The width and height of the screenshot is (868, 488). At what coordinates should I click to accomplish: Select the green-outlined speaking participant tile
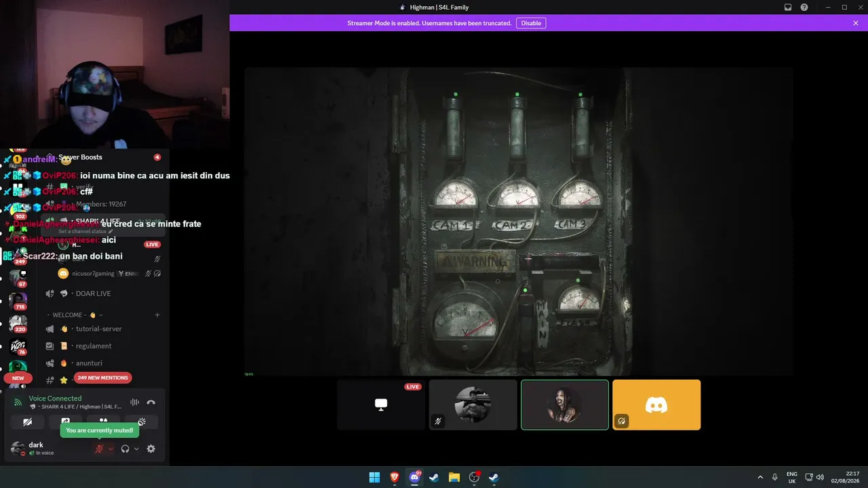tap(565, 405)
